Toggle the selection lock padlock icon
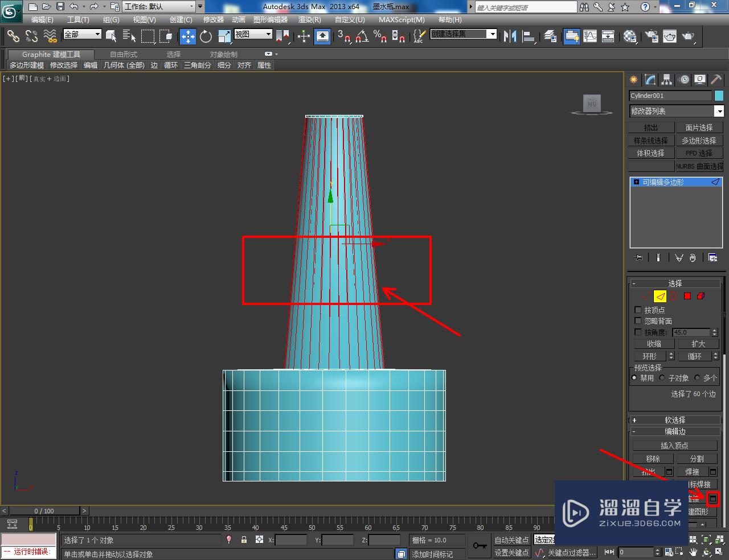Screen dimensions: 729x560 244,540
